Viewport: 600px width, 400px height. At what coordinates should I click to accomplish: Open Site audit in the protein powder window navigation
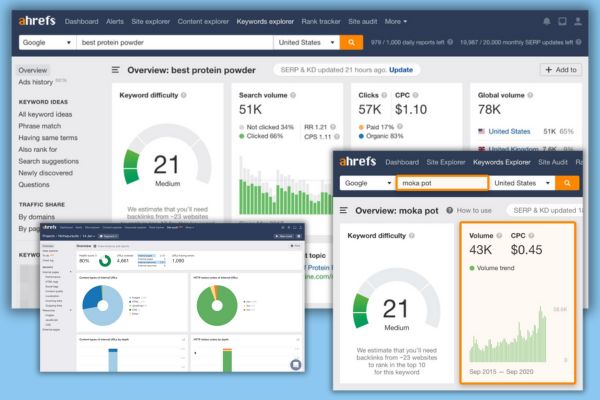362,21
